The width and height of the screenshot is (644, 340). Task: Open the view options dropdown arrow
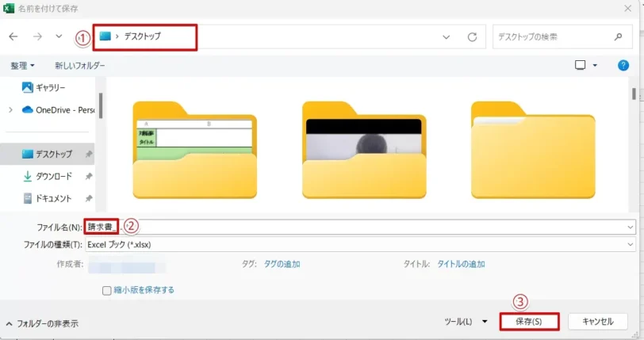[x=595, y=65]
